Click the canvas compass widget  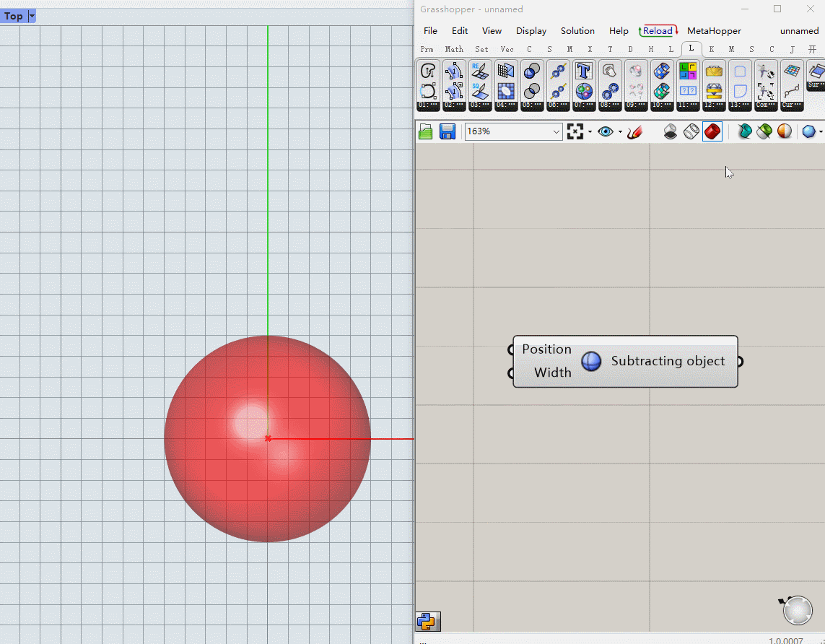tap(797, 610)
